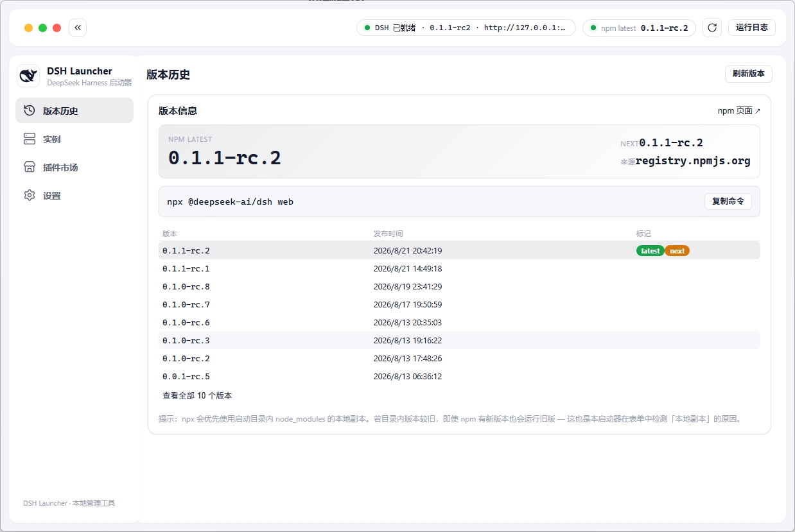Screen dimensions: 795x532
Task: Select version row 0.1.0-rc.8
Action: click(459, 286)
